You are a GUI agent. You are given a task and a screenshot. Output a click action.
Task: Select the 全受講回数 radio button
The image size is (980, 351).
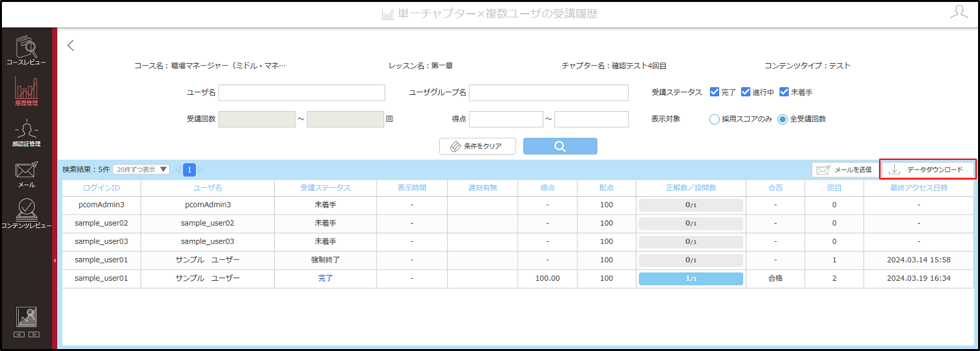pos(783,119)
